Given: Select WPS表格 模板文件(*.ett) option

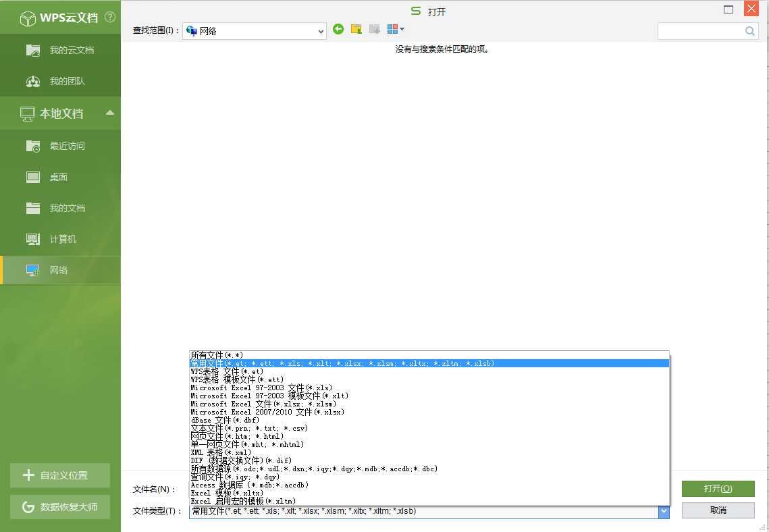Looking at the screenshot, I should tap(429, 379).
